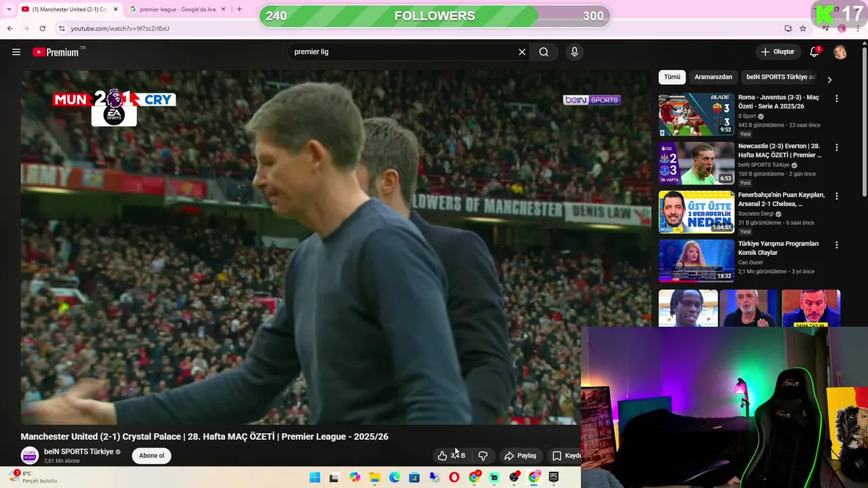Open beIN SPORTS channel avatar
The height and width of the screenshot is (488, 868).
pos(29,455)
